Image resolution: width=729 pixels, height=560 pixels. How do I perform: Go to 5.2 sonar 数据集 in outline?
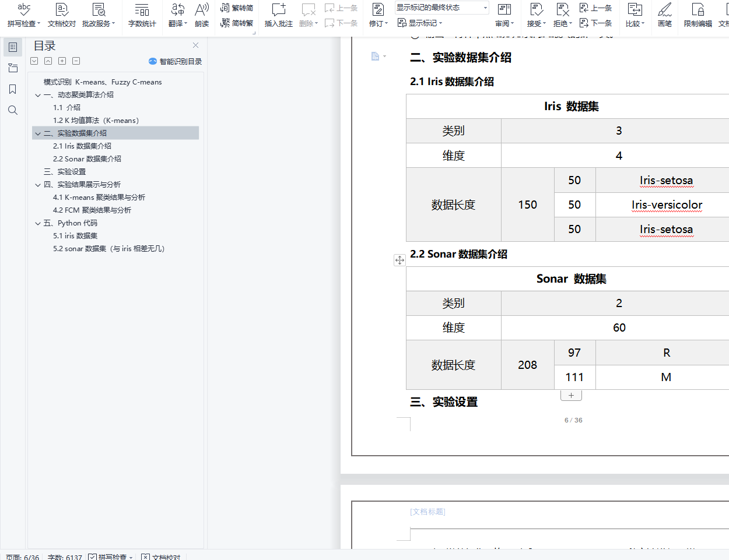coord(109,249)
